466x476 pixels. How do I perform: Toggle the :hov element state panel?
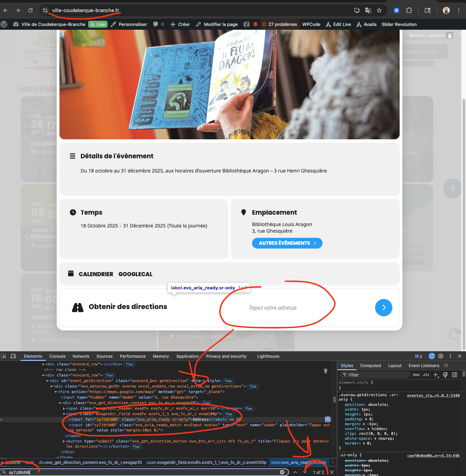pos(416,375)
